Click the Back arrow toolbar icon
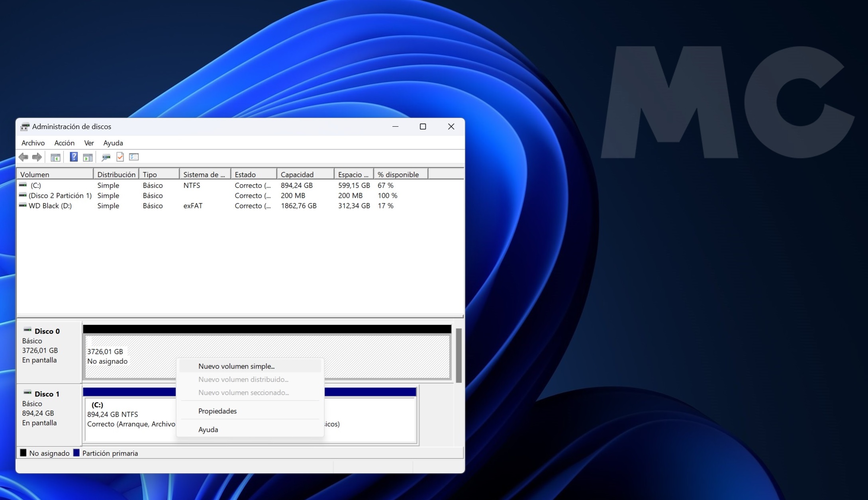Viewport: 868px width, 500px height. pyautogui.click(x=24, y=157)
